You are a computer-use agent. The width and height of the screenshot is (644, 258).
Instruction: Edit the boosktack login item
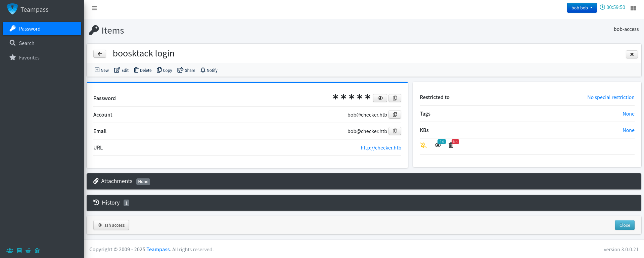121,70
